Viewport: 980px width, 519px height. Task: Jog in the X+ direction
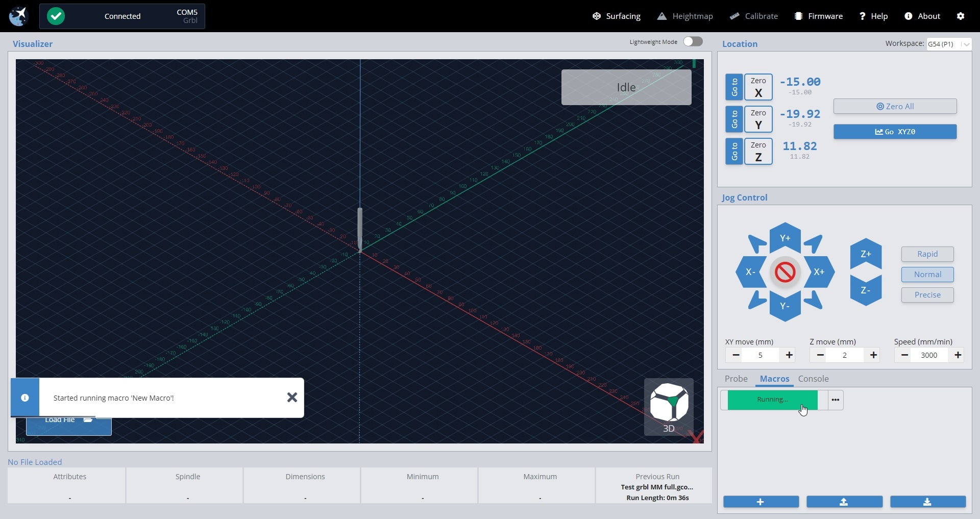click(819, 272)
